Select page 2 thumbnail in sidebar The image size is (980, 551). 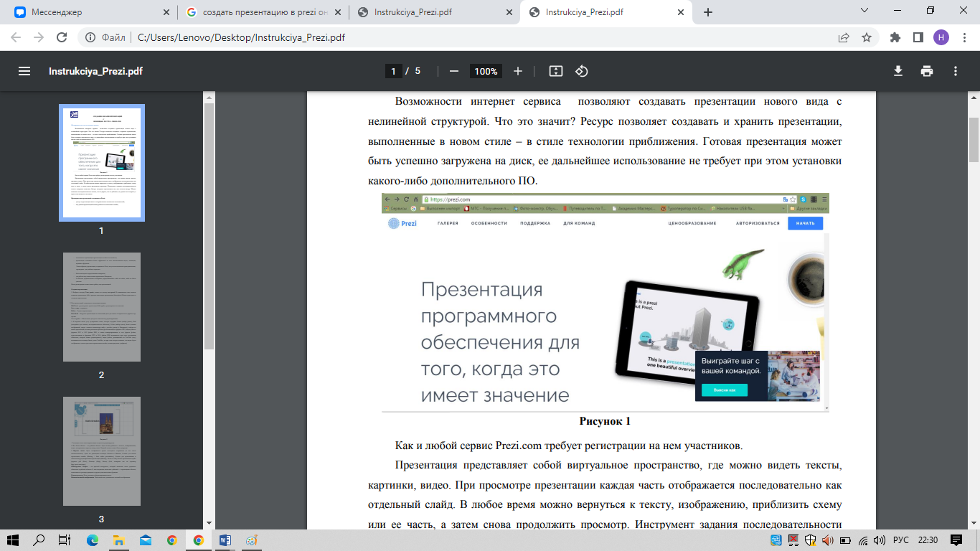102,307
